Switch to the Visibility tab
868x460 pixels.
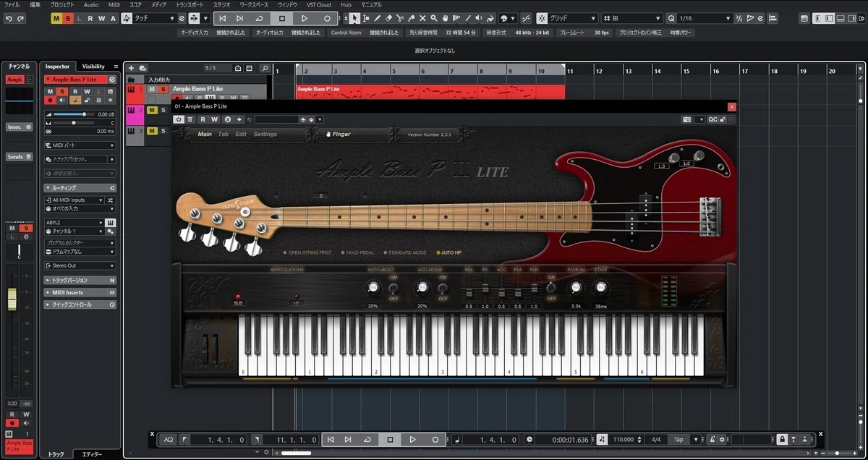pos(93,66)
